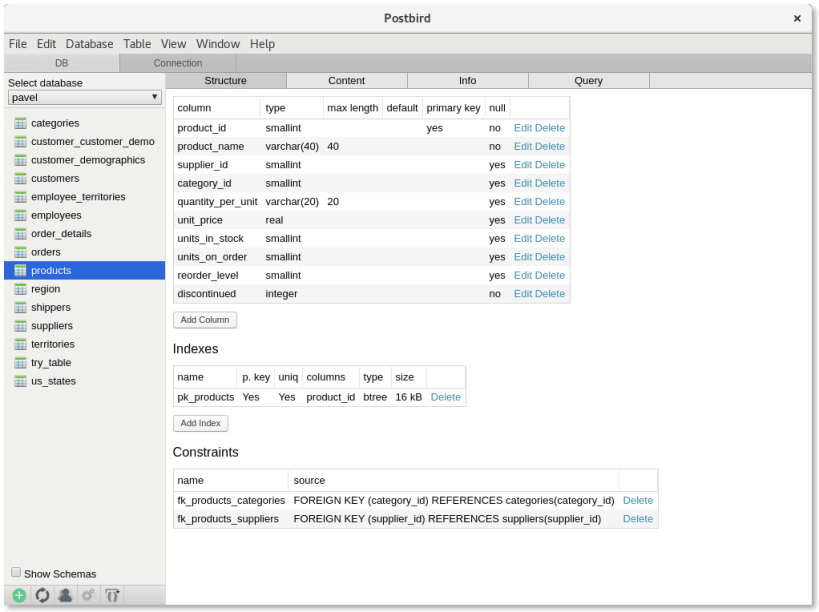Open the users management icon

(65, 595)
